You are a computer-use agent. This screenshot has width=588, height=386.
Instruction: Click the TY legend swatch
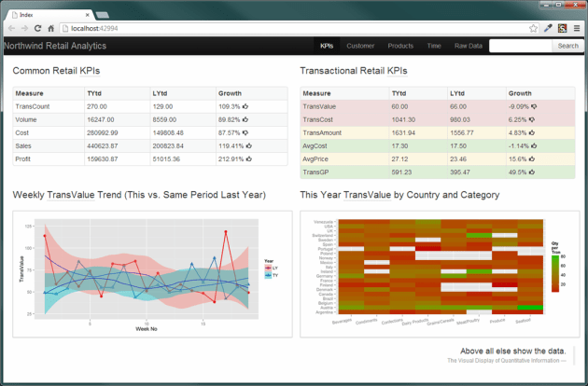tap(268, 275)
